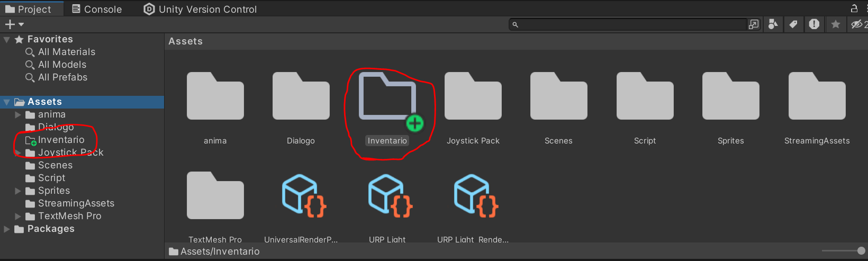Toggle hidden packages visibility eye icon
The height and width of the screenshot is (261, 868).
(x=856, y=24)
